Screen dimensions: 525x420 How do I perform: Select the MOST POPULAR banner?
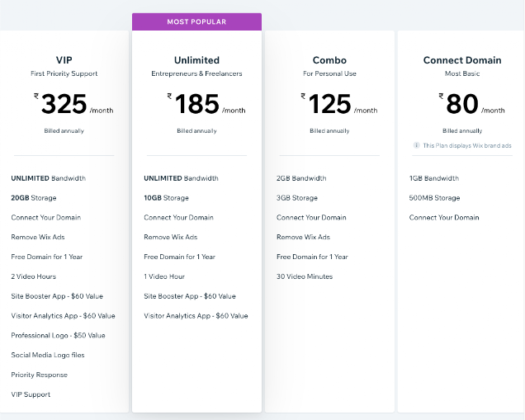tap(196, 21)
